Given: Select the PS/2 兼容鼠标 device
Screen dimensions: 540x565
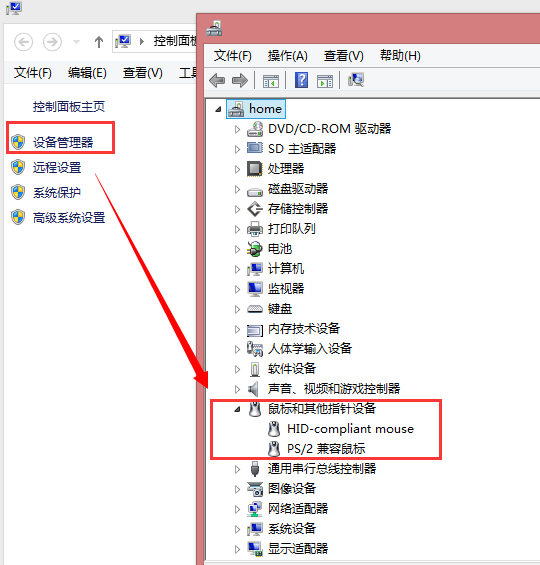Looking at the screenshot, I should [326, 449].
